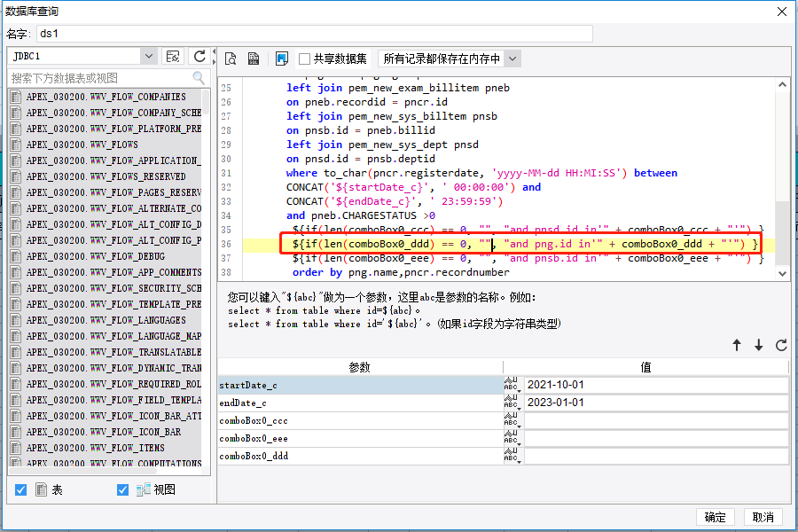
Task: Select table APEX_030200.WWV_FLOW_ICON_BAR
Action: point(106,432)
